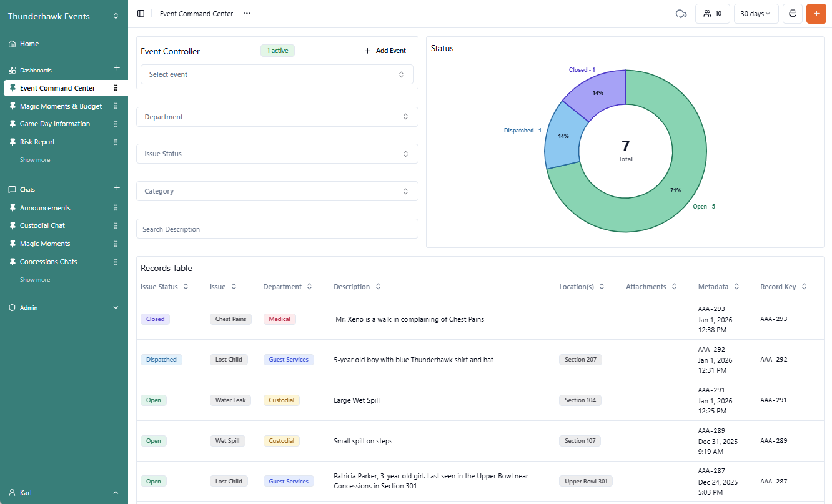Open the three-dot menu beside Event Command Center
The width and height of the screenshot is (832, 504).
coord(247,14)
